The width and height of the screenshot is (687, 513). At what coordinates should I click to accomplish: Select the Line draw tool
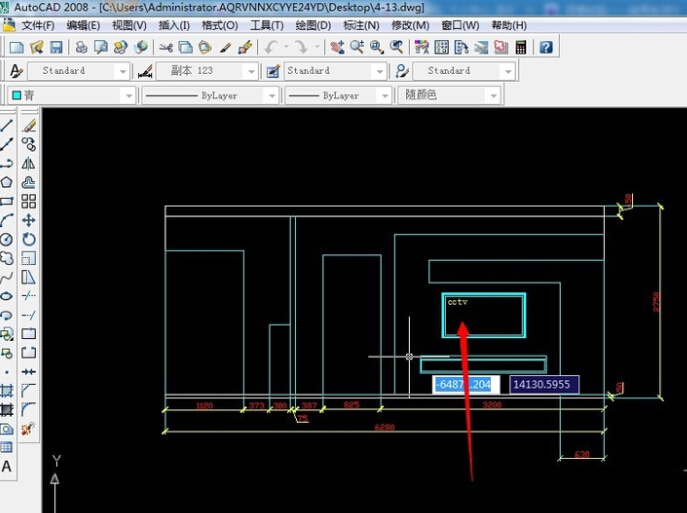point(7,126)
